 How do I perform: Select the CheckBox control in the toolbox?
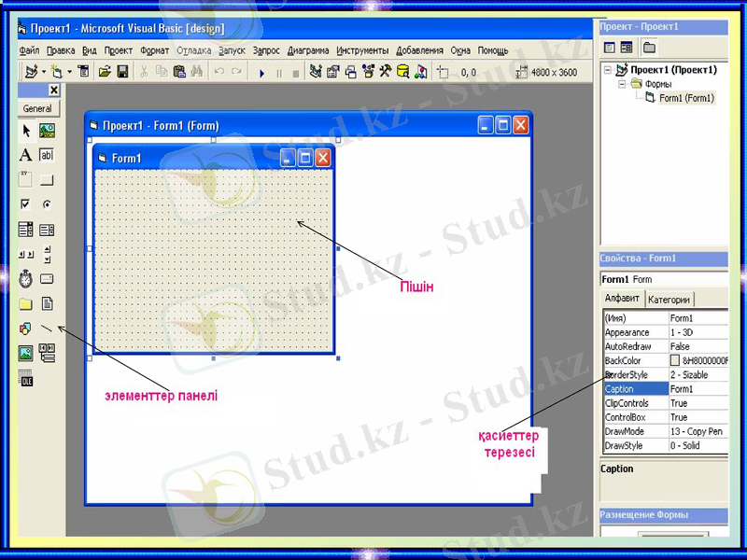(26, 204)
